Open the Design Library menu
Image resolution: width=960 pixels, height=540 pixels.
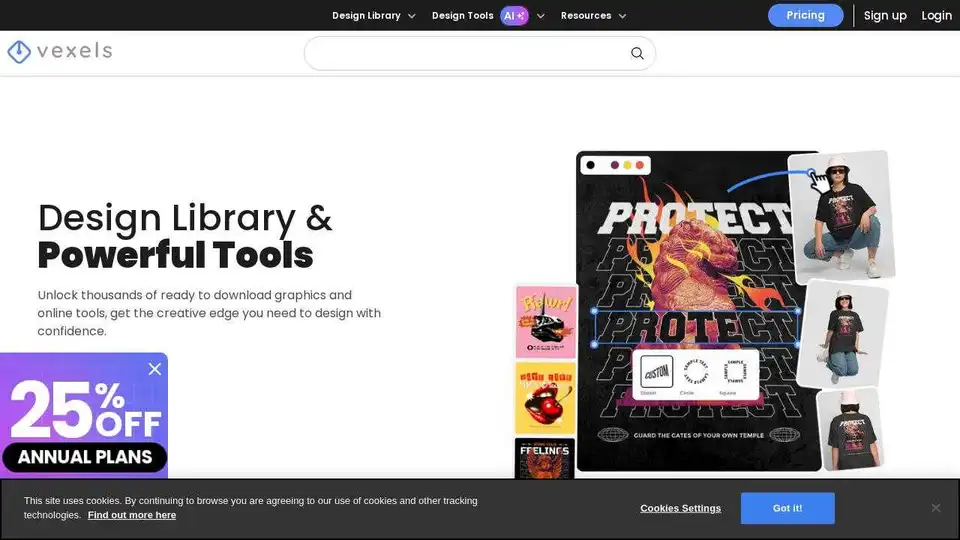coord(366,15)
